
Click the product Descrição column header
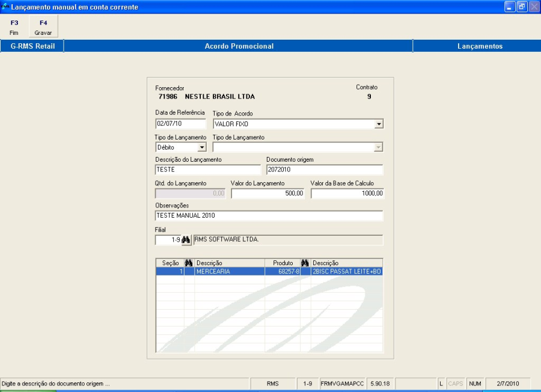(x=347, y=263)
